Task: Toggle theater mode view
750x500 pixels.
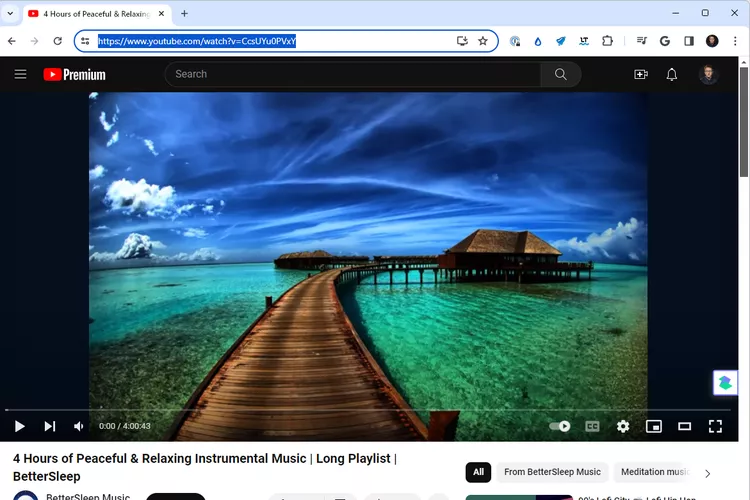Action: [685, 426]
